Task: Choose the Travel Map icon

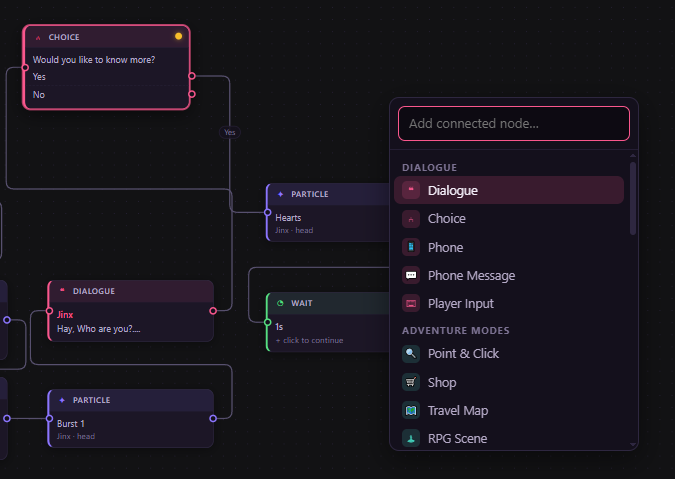Action: pos(411,410)
